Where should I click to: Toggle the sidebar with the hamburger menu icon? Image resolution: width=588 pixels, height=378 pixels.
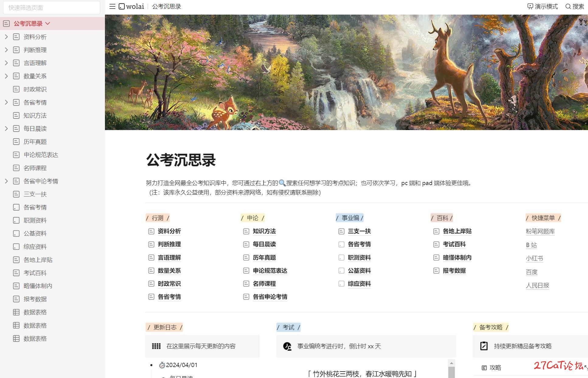pos(112,6)
